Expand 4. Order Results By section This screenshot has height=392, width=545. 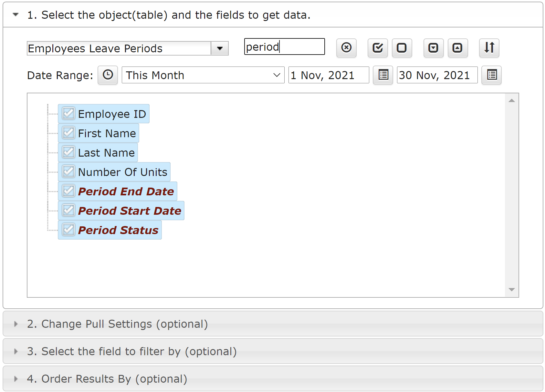[x=273, y=379]
